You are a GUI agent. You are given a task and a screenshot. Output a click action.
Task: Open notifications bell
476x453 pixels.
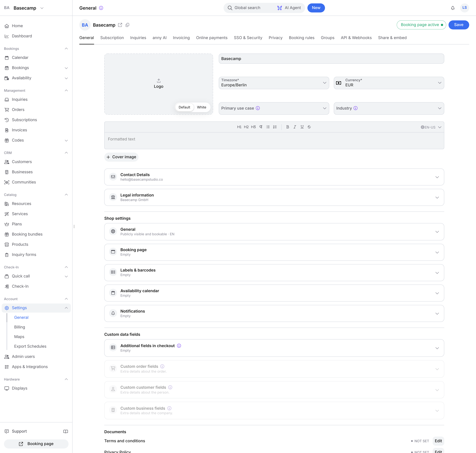pyautogui.click(x=453, y=8)
